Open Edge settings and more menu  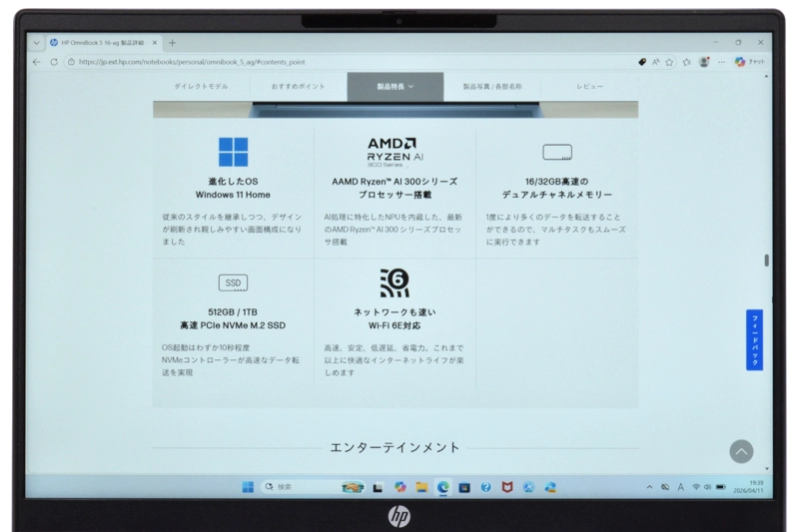721,62
